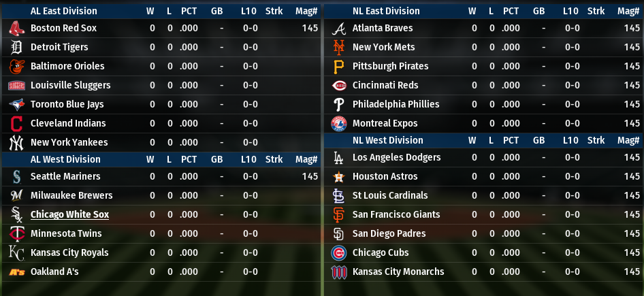Select the Los Angeles Dodgers team name
Viewport: 644px width, 296px height.
click(398, 157)
